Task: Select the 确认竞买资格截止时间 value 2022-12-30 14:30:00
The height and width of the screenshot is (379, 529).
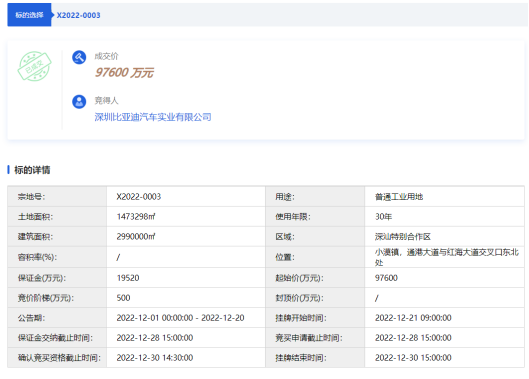Action: click(155, 357)
